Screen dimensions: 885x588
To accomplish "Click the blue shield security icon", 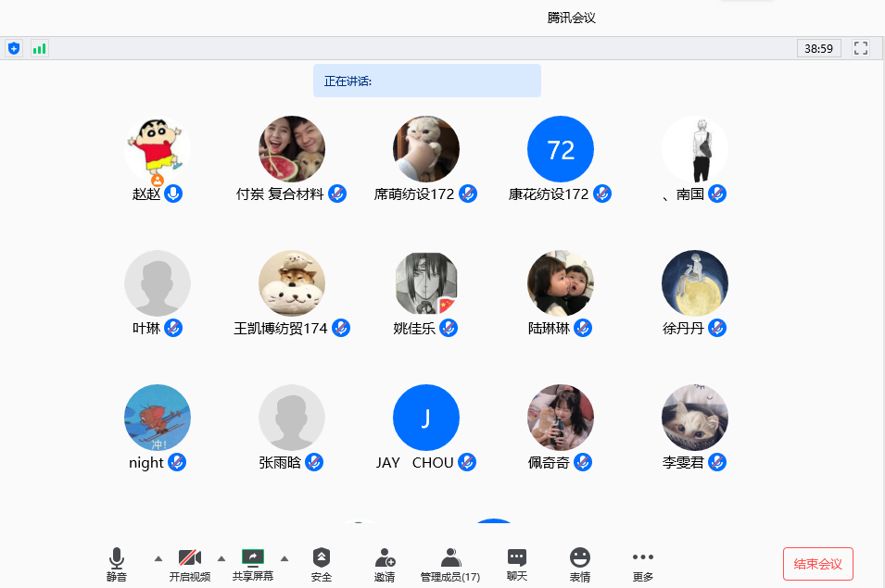I will 13,48.
